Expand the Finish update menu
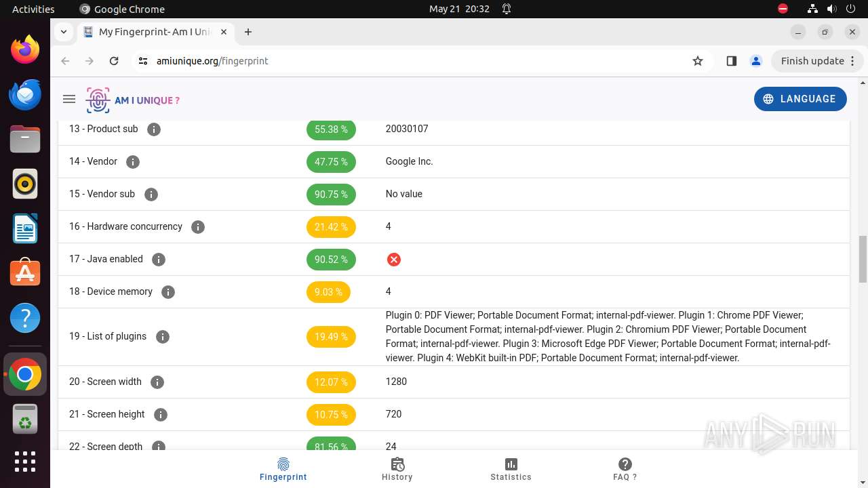The image size is (868, 488). 818,61
